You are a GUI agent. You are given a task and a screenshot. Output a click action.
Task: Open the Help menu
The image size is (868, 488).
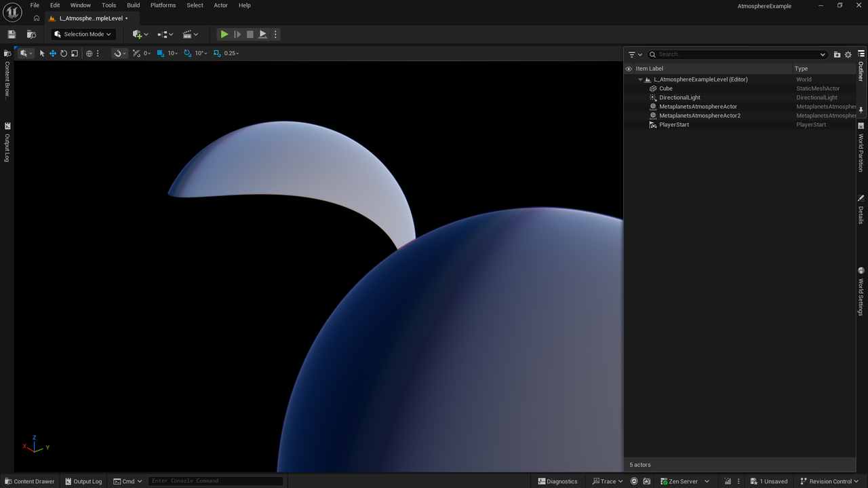coord(244,5)
